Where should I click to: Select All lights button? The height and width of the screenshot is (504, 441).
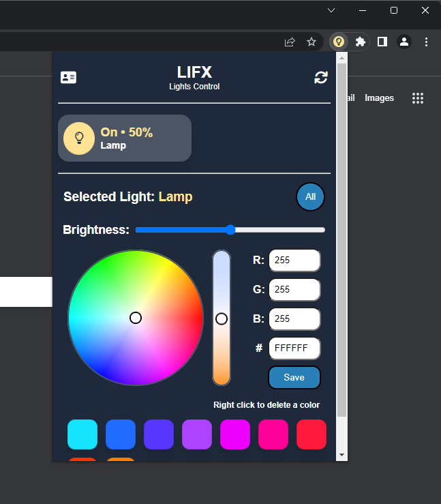click(x=310, y=197)
